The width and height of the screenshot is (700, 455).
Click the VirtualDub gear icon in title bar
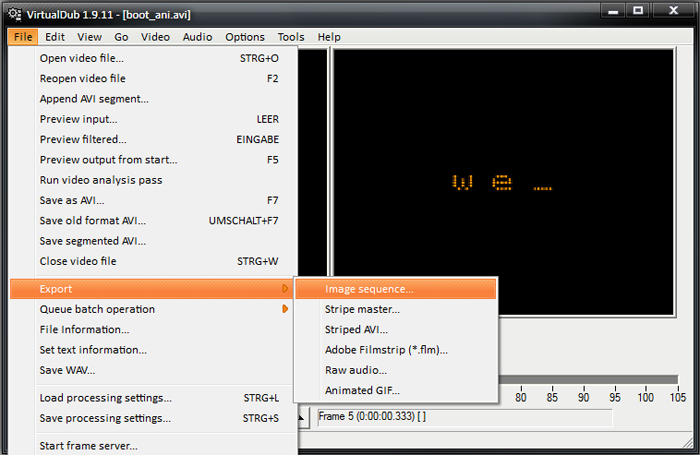pos(14,14)
